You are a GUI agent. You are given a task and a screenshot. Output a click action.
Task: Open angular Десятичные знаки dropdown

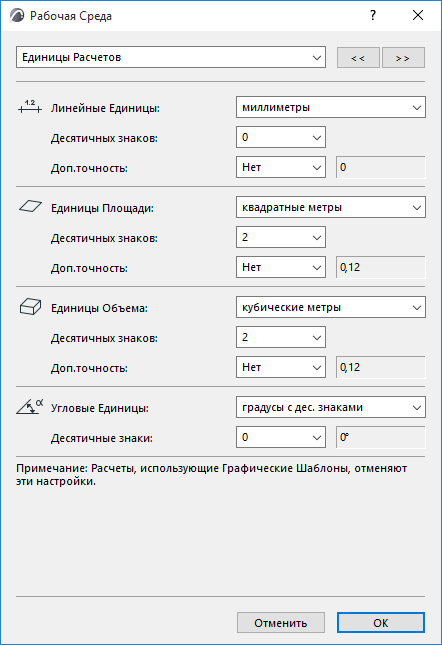point(281,437)
